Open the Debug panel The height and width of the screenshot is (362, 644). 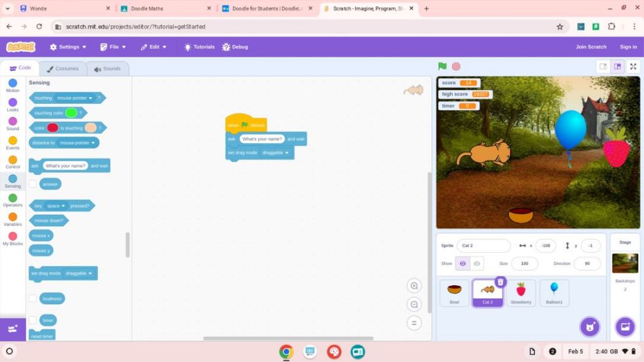[235, 47]
